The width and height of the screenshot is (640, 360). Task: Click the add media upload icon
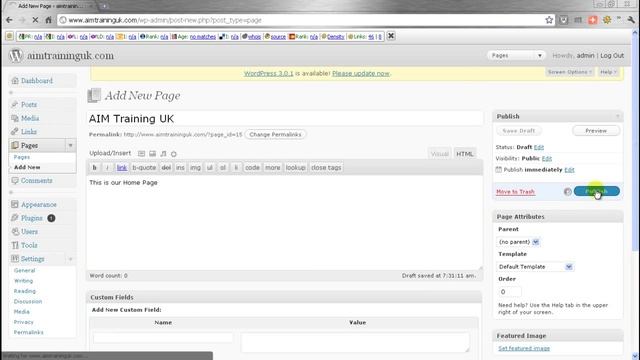(174, 154)
